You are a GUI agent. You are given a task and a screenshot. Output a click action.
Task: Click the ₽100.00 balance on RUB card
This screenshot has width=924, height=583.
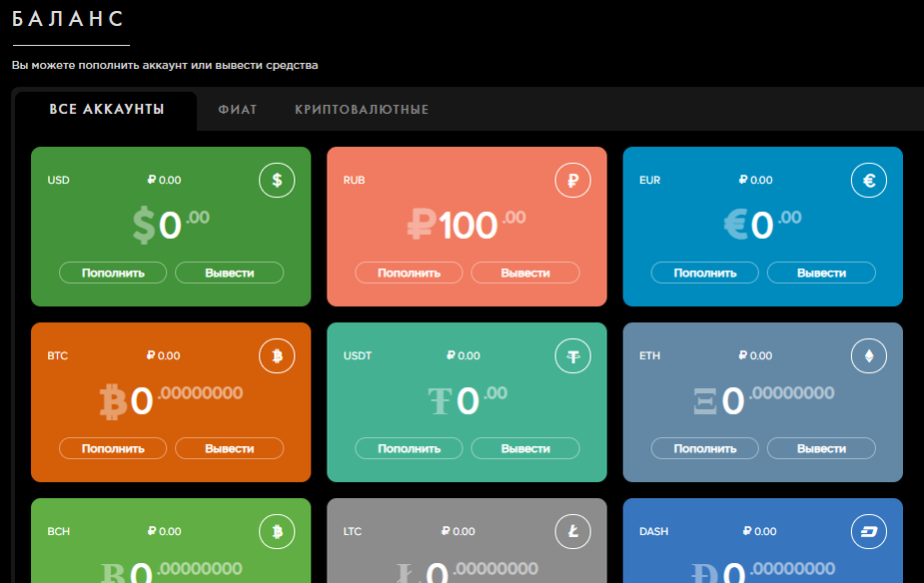(x=466, y=225)
